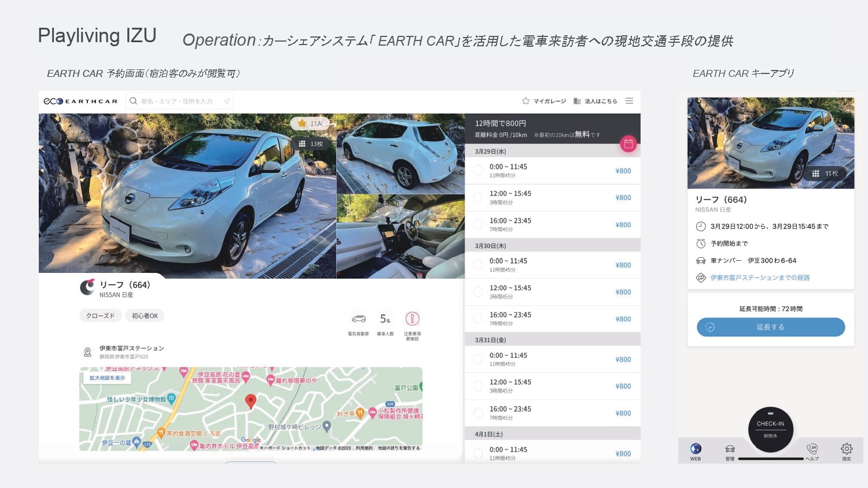Open the 管理 car tab icon
This screenshot has height=488, width=868.
(730, 449)
